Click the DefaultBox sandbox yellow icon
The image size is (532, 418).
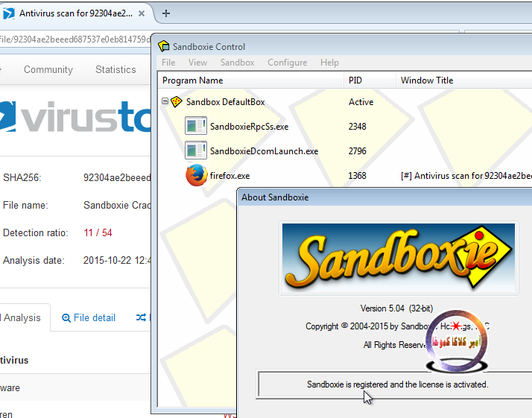pos(176,102)
